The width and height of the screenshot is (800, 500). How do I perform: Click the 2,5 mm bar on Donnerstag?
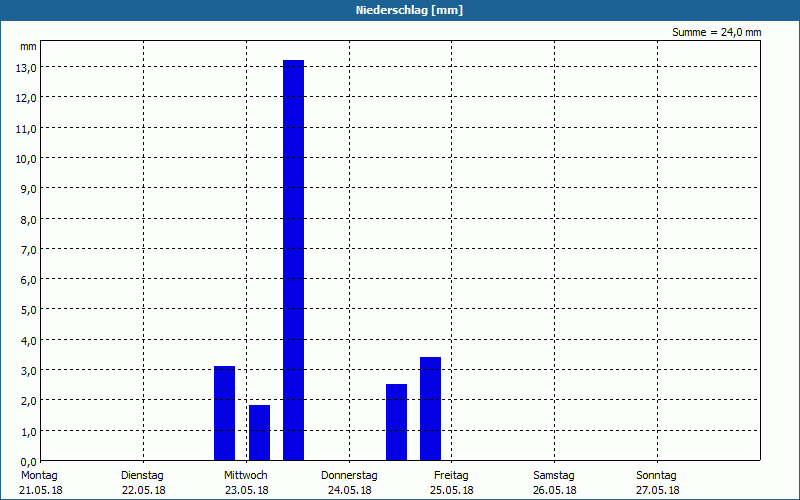(396, 422)
